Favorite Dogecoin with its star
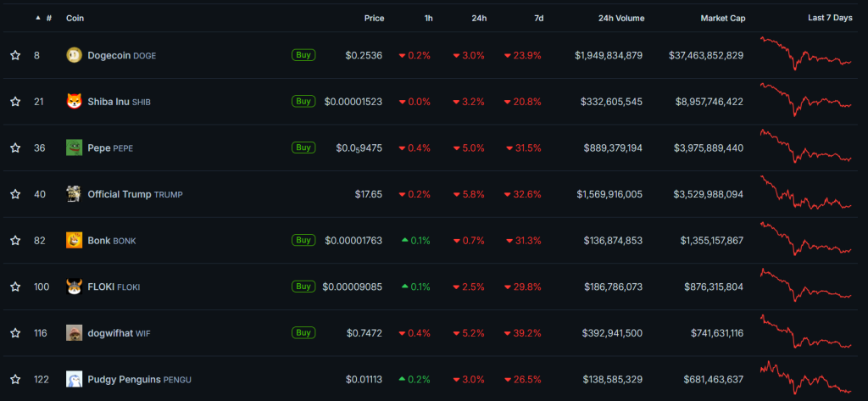 pyautogui.click(x=15, y=55)
